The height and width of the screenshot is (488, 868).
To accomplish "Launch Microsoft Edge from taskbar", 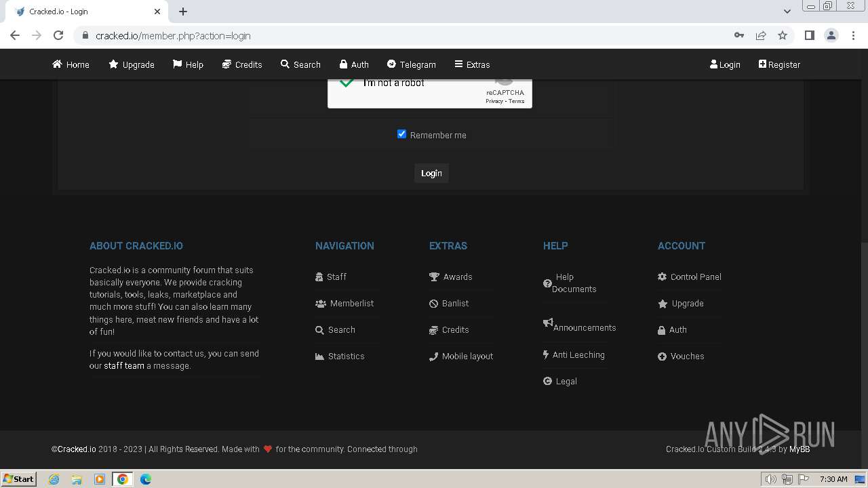I will 146,479.
